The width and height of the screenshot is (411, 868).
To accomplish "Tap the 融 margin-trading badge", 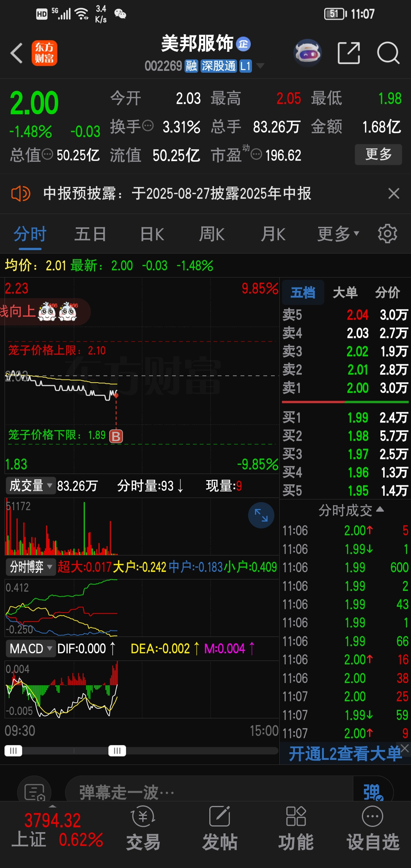I will pyautogui.click(x=191, y=66).
